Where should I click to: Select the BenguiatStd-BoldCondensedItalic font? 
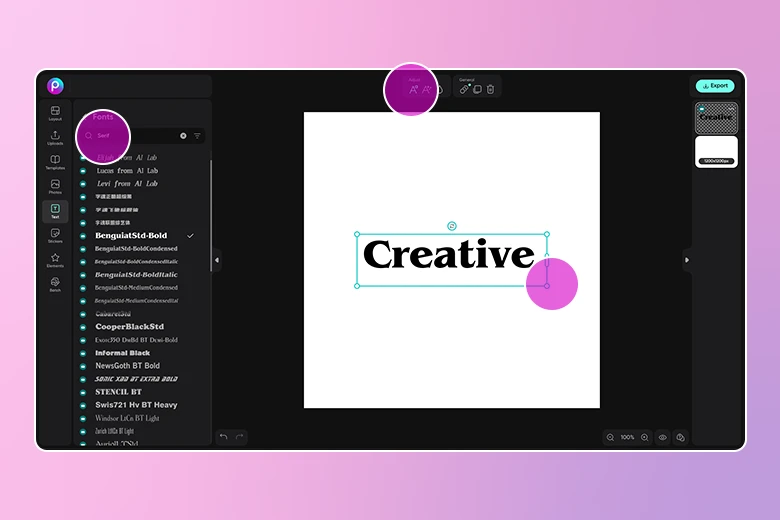(136, 261)
